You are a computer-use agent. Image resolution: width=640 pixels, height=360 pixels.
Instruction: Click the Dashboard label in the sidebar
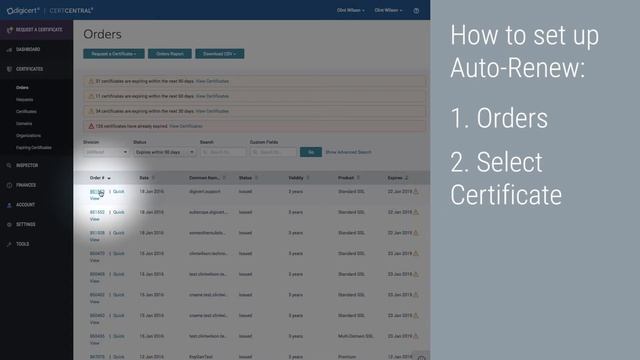point(28,50)
